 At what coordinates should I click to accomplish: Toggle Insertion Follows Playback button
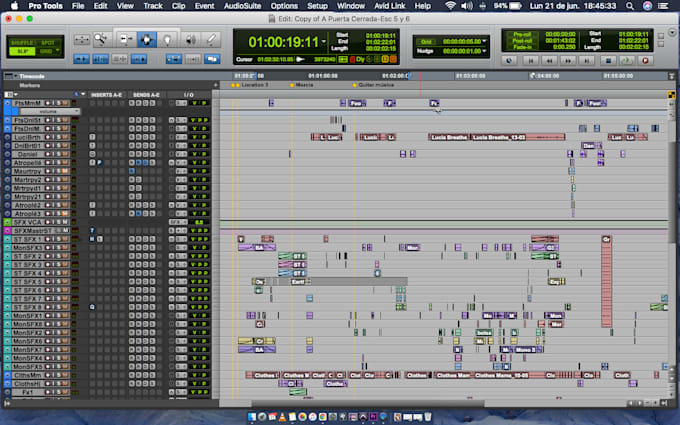(139, 59)
